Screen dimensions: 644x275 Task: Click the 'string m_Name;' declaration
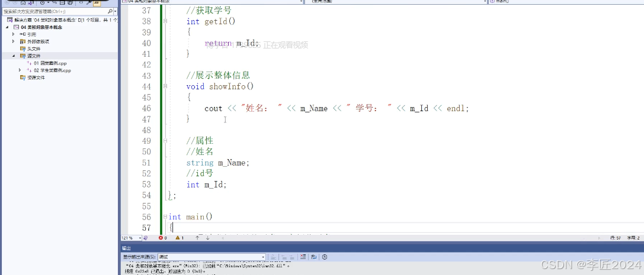(217, 163)
